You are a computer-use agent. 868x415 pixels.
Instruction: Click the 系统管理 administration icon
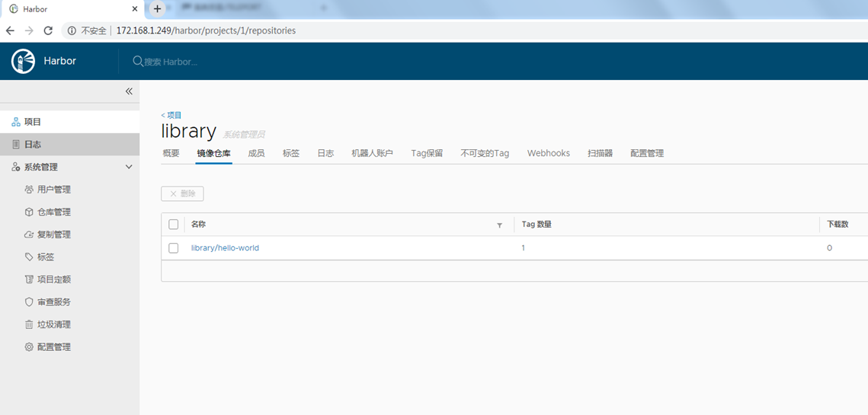click(16, 167)
